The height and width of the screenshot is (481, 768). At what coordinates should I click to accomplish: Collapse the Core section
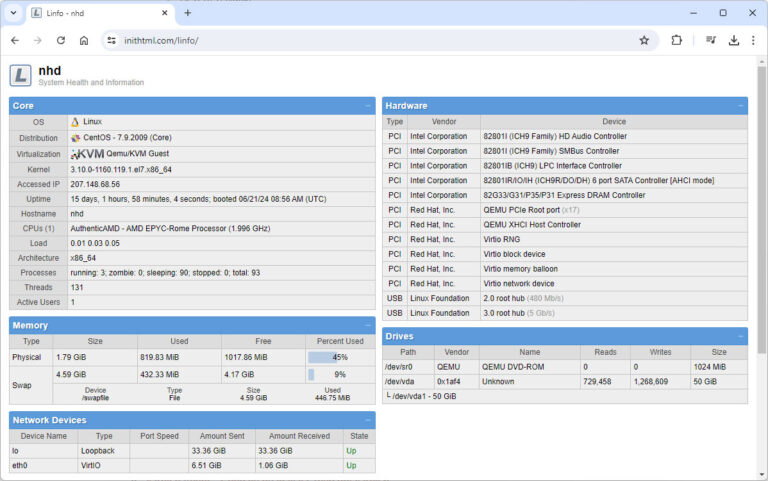point(368,106)
